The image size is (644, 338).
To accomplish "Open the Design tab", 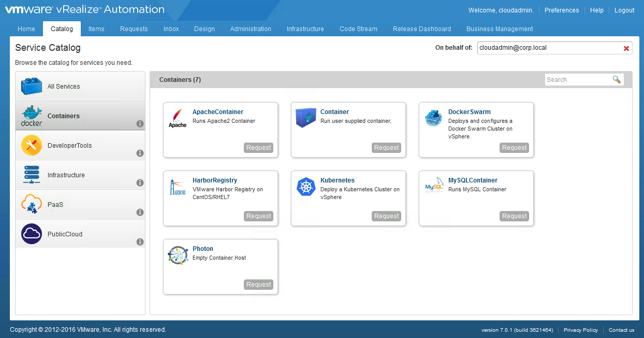I will tap(204, 29).
